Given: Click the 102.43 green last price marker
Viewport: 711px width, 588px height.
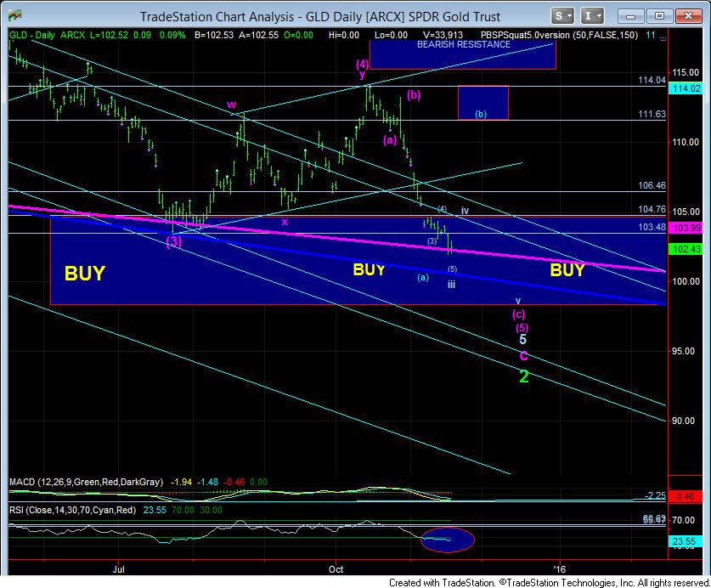Looking at the screenshot, I should coord(686,249).
